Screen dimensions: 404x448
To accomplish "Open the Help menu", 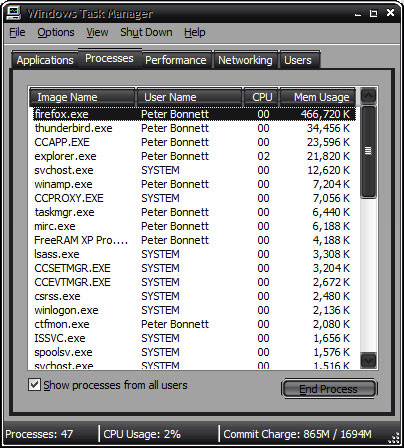I will pos(195,33).
